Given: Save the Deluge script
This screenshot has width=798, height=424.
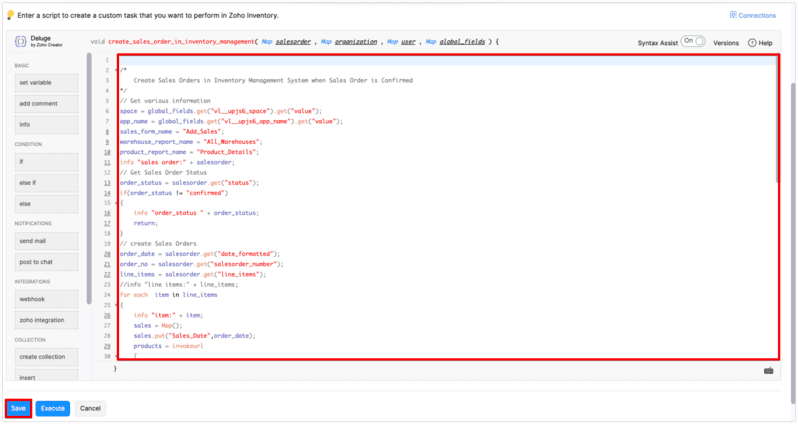Looking at the screenshot, I should (x=17, y=408).
